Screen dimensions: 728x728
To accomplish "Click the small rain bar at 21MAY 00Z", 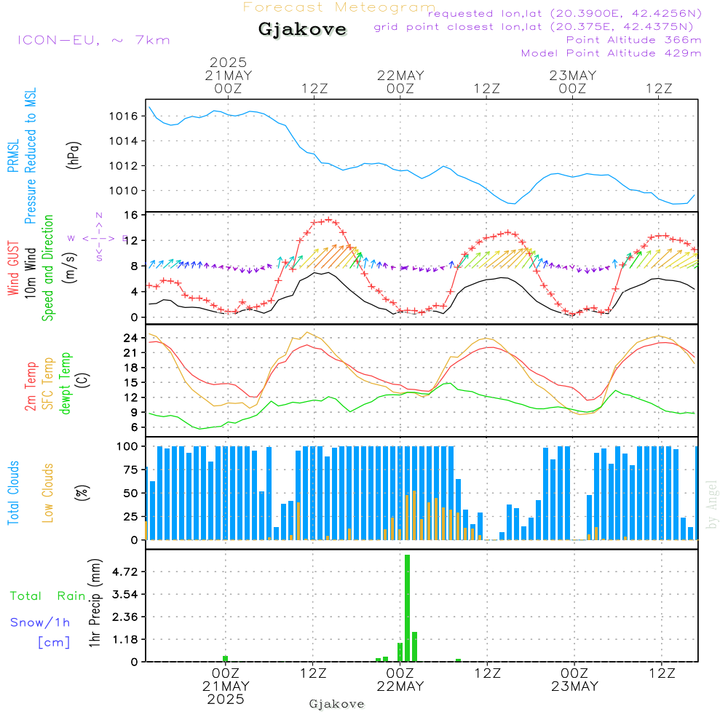I will (226, 658).
